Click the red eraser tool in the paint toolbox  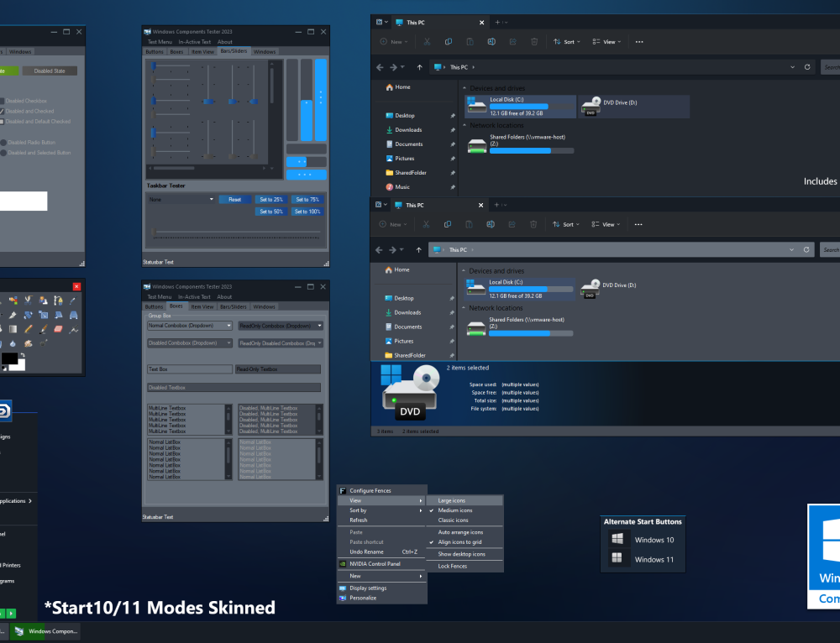[59, 329]
